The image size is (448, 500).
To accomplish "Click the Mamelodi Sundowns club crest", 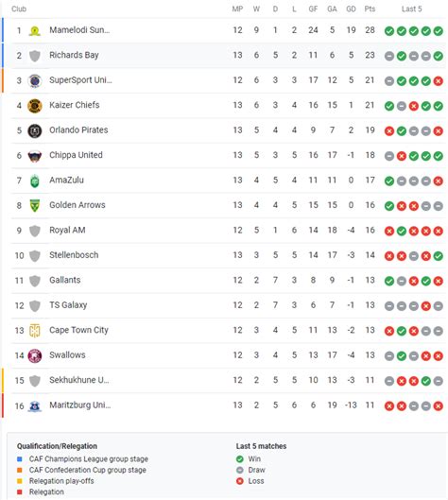I will [35, 30].
